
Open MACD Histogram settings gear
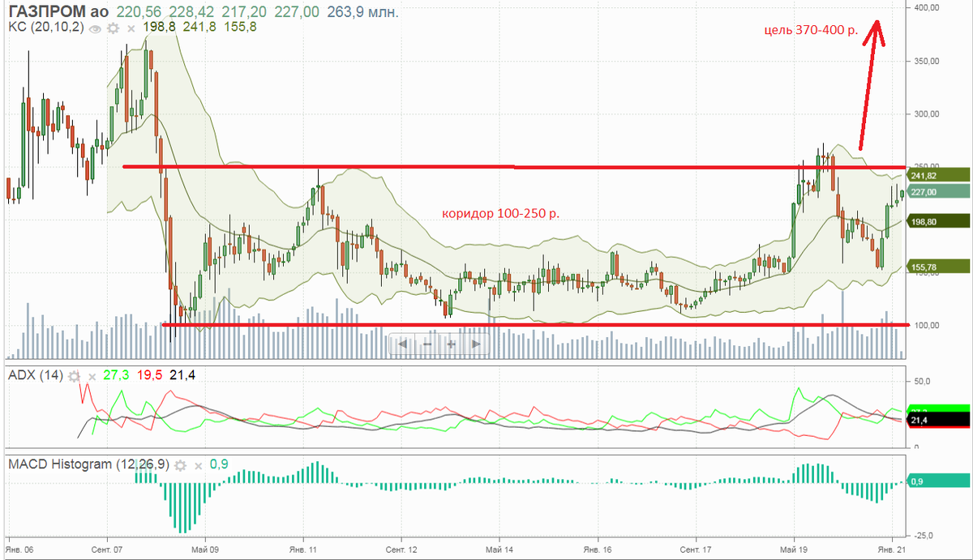pos(181,465)
